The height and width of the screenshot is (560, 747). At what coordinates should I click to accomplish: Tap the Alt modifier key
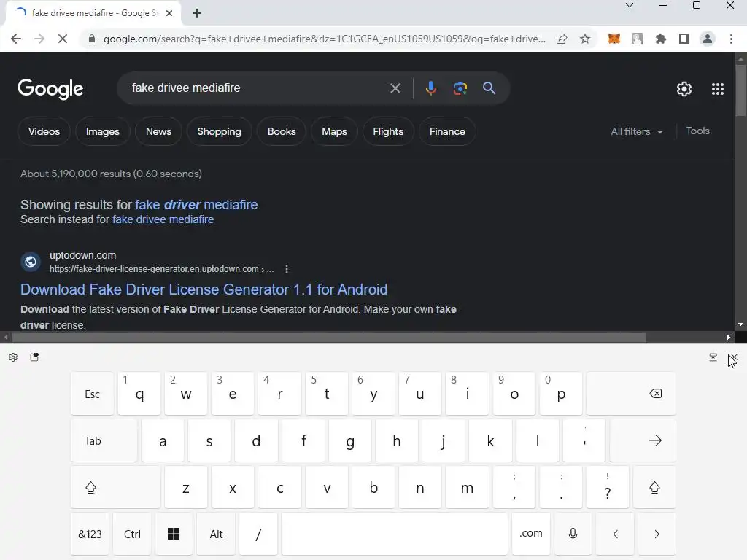pos(216,534)
